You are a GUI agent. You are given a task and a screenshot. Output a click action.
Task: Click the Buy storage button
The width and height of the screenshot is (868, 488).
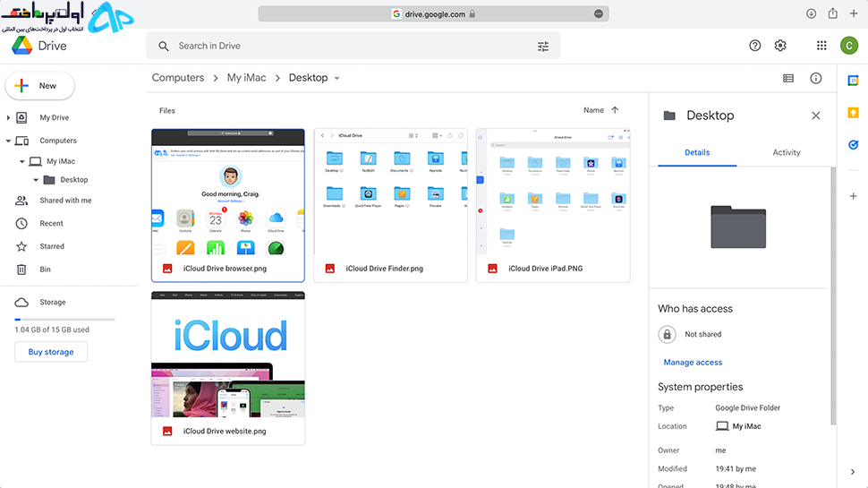pos(51,352)
